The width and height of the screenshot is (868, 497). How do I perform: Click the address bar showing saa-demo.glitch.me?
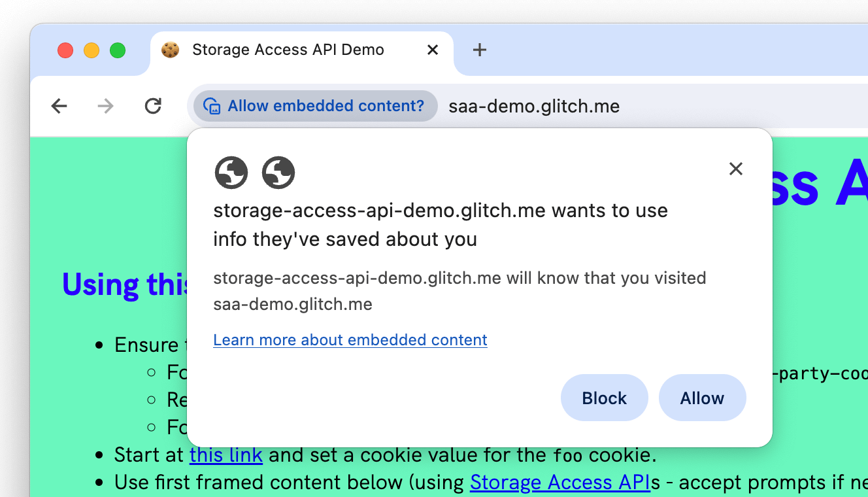533,106
